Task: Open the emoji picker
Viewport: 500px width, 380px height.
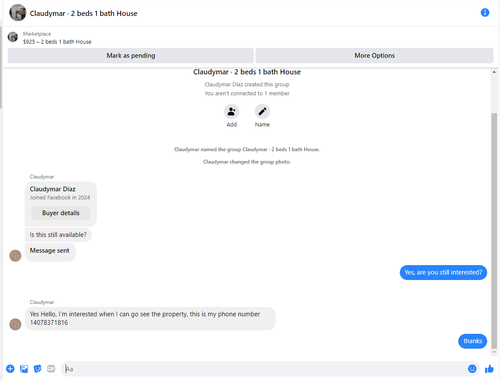Action: tap(472, 369)
